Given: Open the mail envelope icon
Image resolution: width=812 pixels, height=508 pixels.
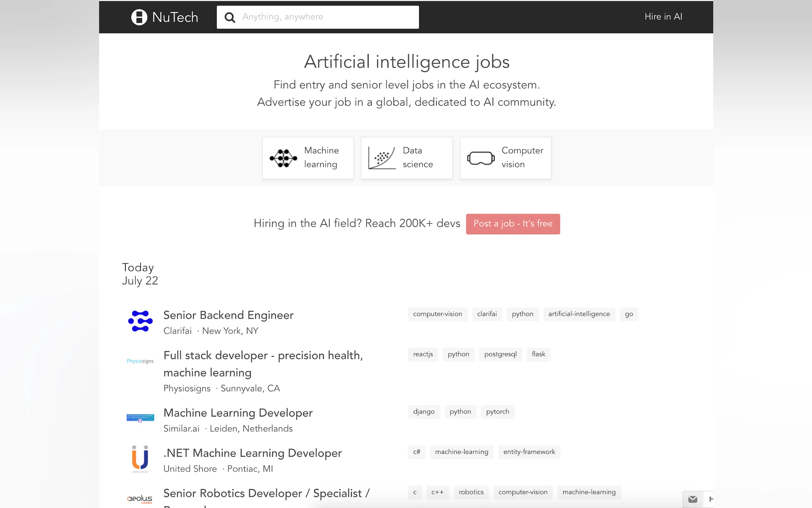Looking at the screenshot, I should pos(692,499).
